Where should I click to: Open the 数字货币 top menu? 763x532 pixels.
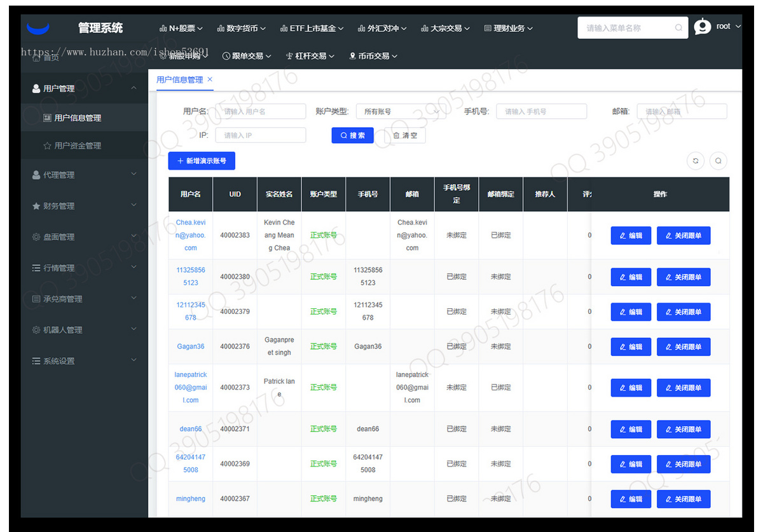click(x=242, y=29)
